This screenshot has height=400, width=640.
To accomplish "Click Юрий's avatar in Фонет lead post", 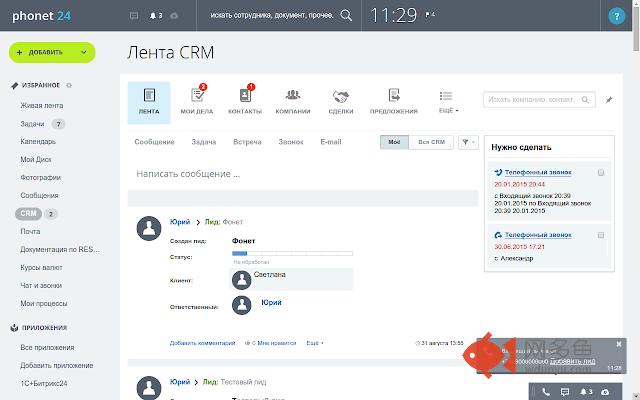I will click(x=149, y=228).
